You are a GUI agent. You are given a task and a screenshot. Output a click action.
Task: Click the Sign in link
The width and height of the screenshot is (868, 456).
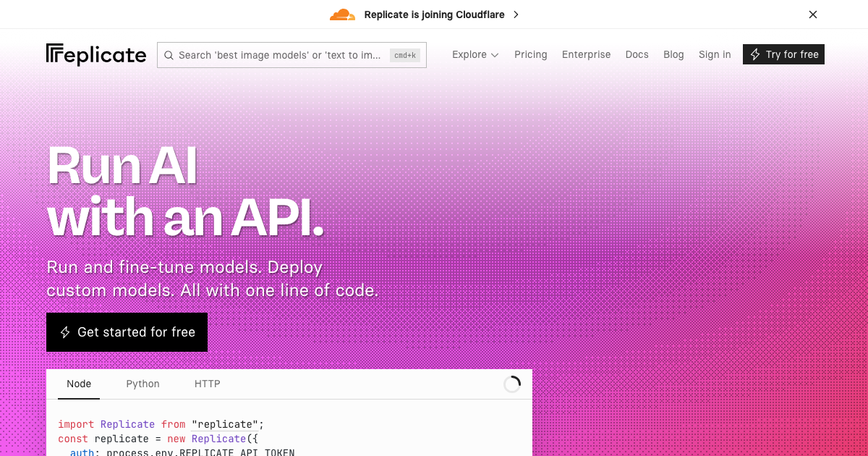point(714,54)
